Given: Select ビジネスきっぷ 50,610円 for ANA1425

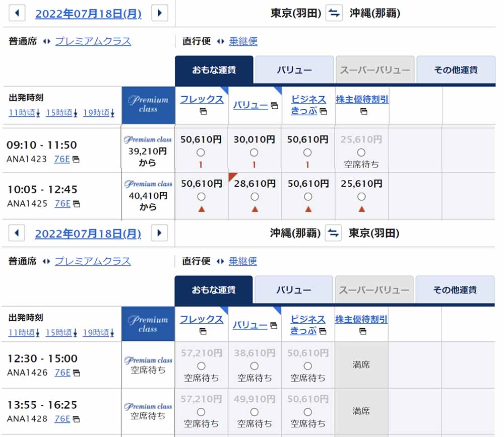Looking at the screenshot, I should point(308,196).
